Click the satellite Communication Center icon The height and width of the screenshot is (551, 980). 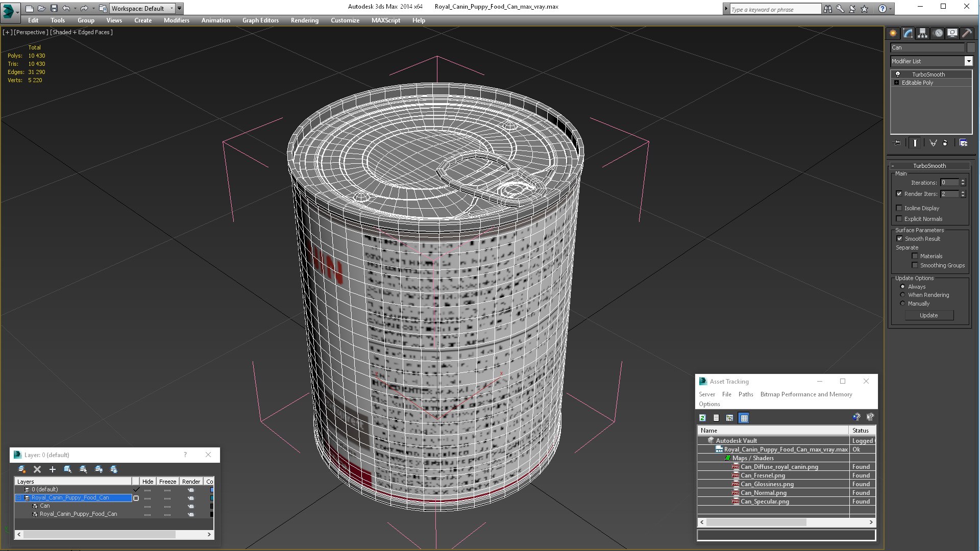click(x=852, y=9)
